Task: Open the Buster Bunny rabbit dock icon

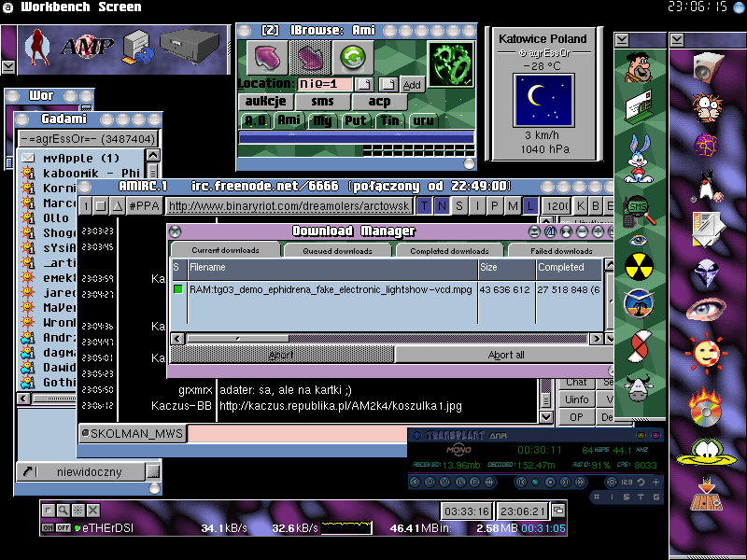Action: pos(639,159)
